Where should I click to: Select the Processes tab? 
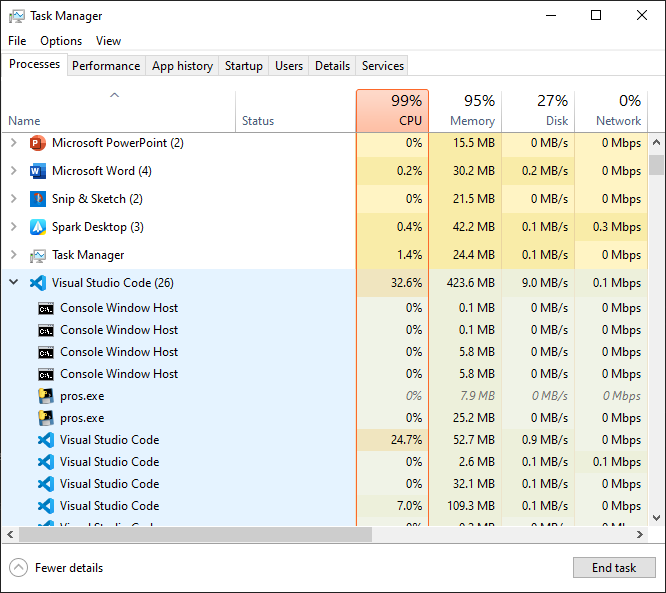(x=34, y=64)
